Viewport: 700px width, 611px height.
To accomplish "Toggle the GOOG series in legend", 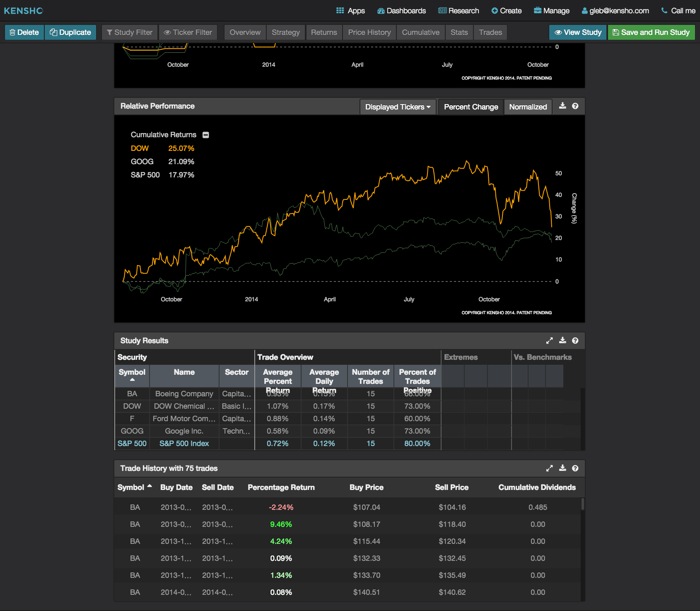I will (x=162, y=162).
